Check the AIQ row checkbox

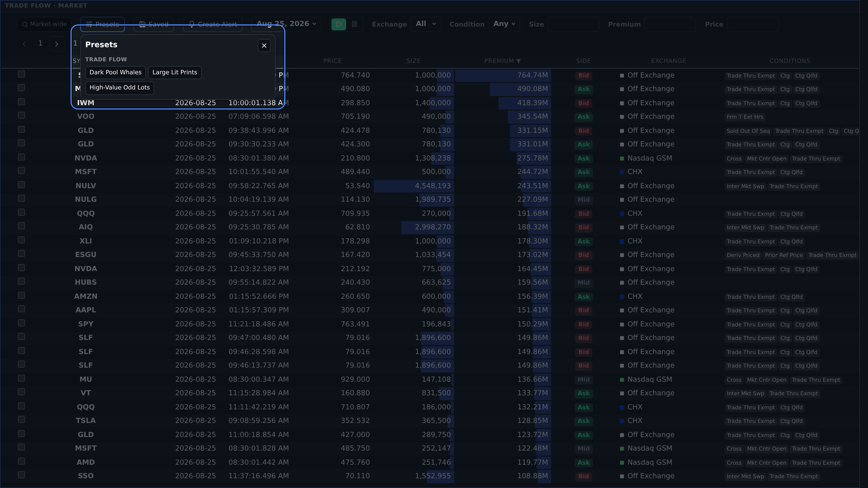coord(21,226)
